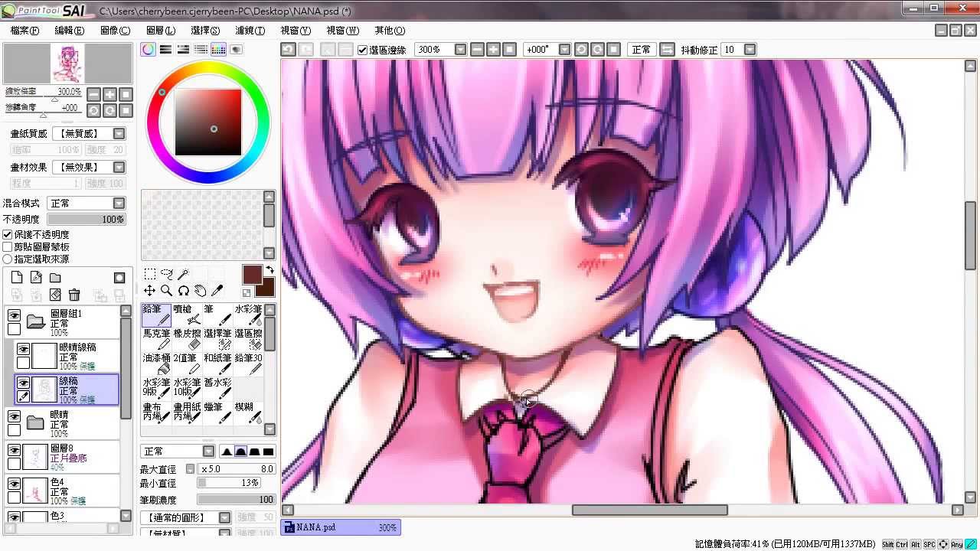
Task: Hide the 圖層8 layer
Action: (14, 451)
